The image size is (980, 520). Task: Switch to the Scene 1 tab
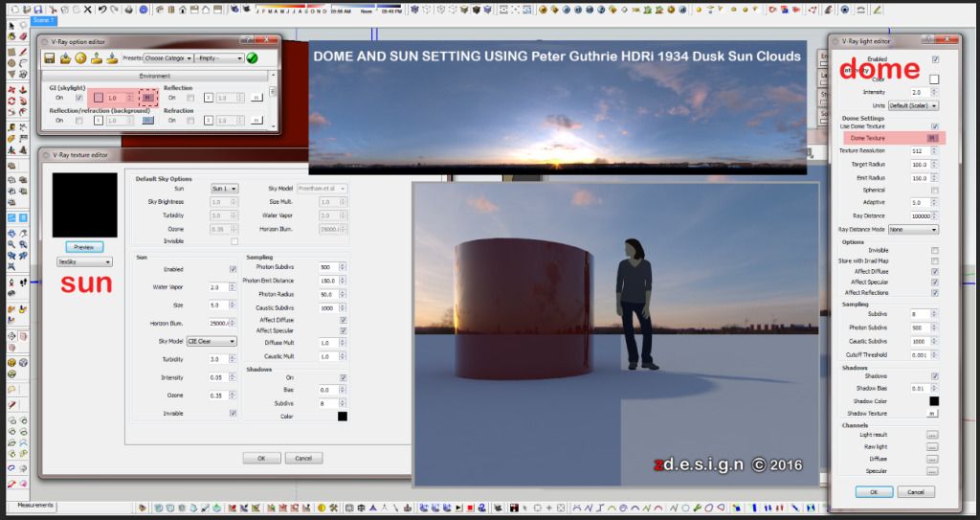point(42,20)
